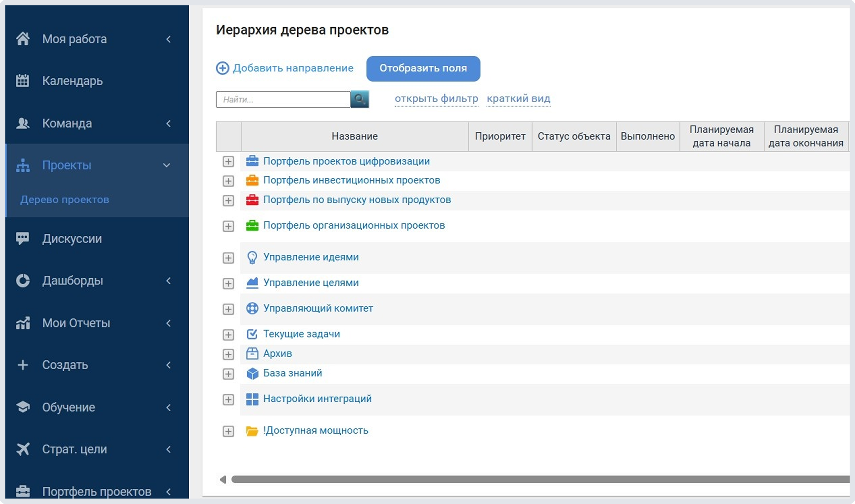Click the lightbulb icon for Управление идеями
The width and height of the screenshot is (855, 504).
pos(252,258)
